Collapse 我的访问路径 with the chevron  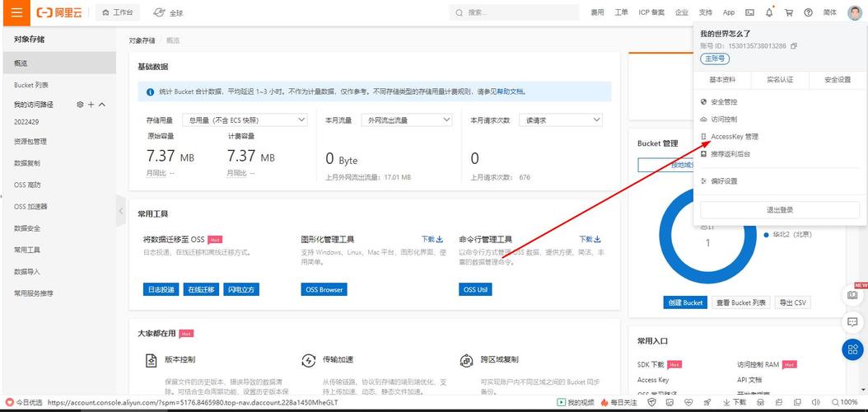point(102,104)
